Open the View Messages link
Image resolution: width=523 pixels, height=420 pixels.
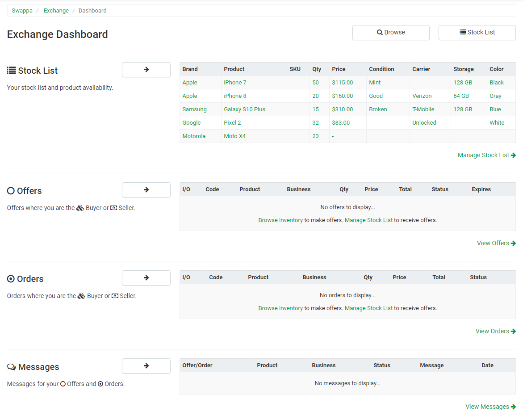[491, 407]
